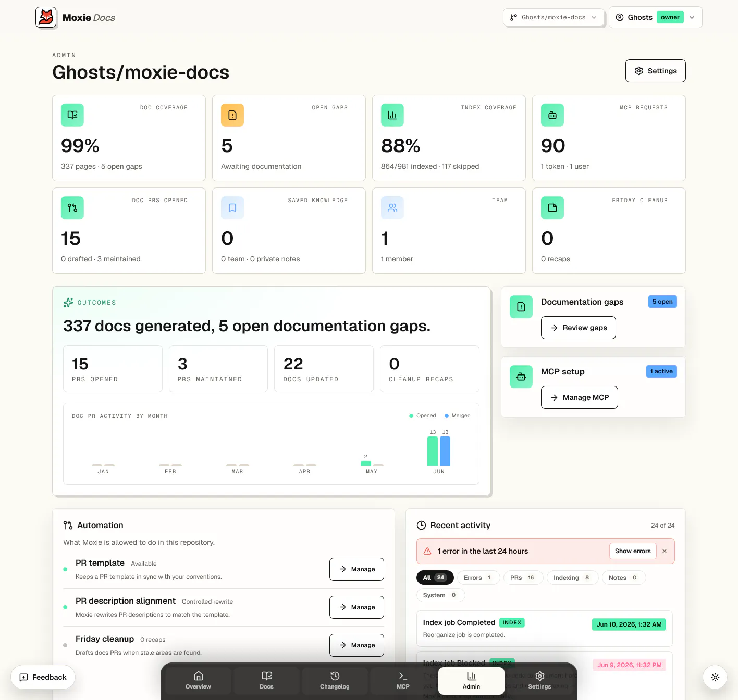The image size is (738, 700).
Task: Select the All 24 activity filter
Action: 435,578
